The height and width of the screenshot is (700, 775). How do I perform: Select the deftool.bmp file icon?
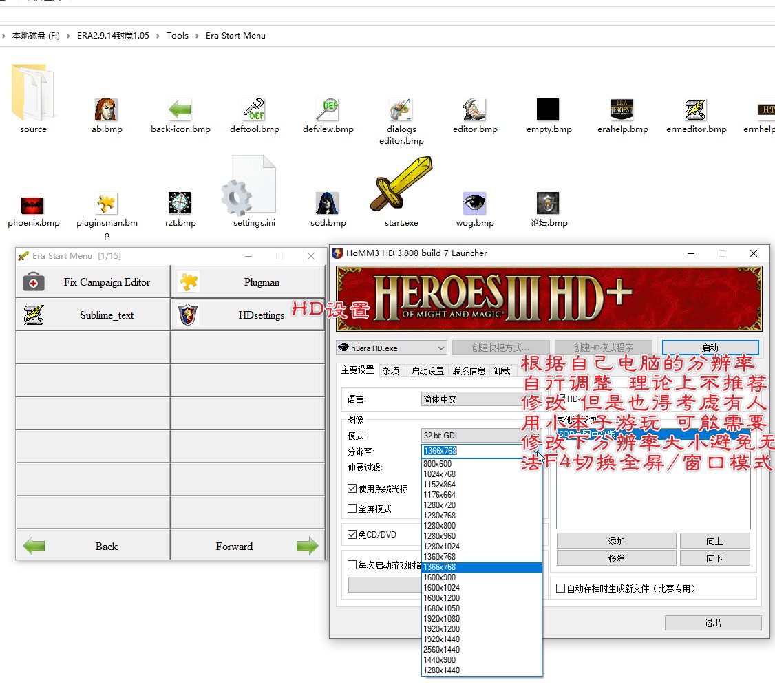(254, 109)
